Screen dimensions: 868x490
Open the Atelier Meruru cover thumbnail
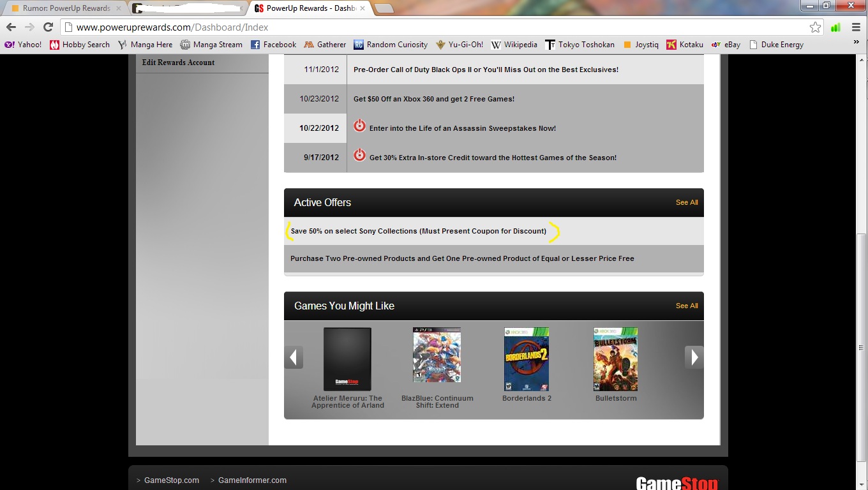point(347,359)
